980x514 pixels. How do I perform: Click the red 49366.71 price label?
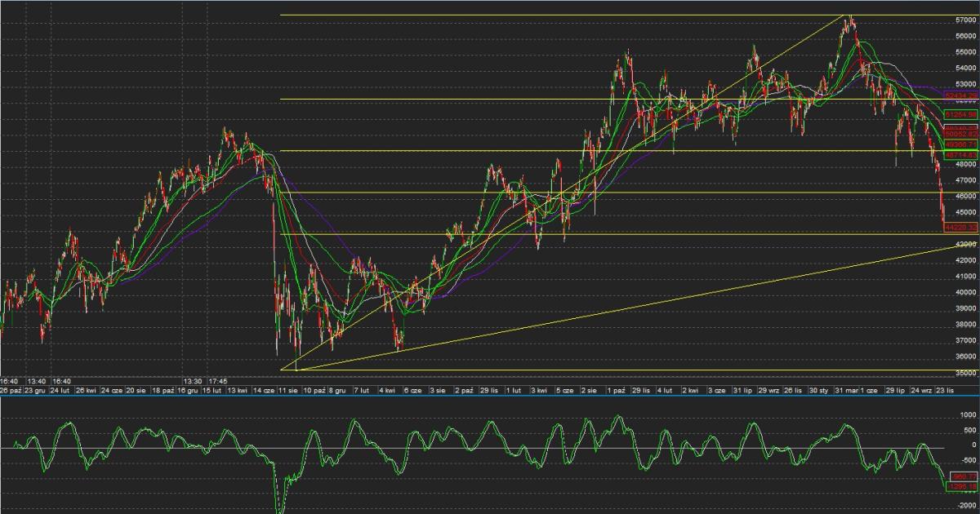[960, 144]
